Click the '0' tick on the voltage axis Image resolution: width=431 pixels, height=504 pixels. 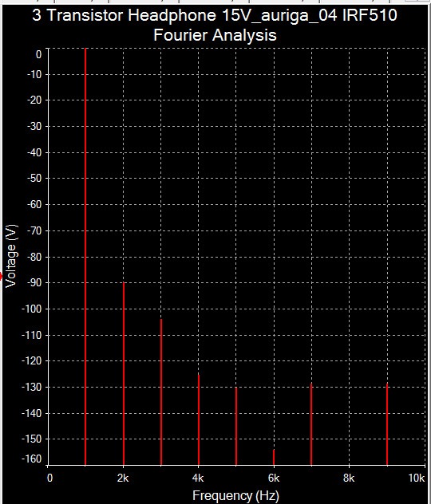[38, 54]
